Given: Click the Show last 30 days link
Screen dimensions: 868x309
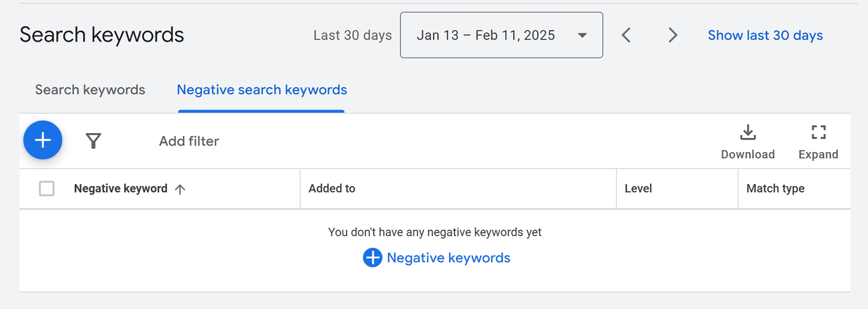Looking at the screenshot, I should tap(765, 35).
